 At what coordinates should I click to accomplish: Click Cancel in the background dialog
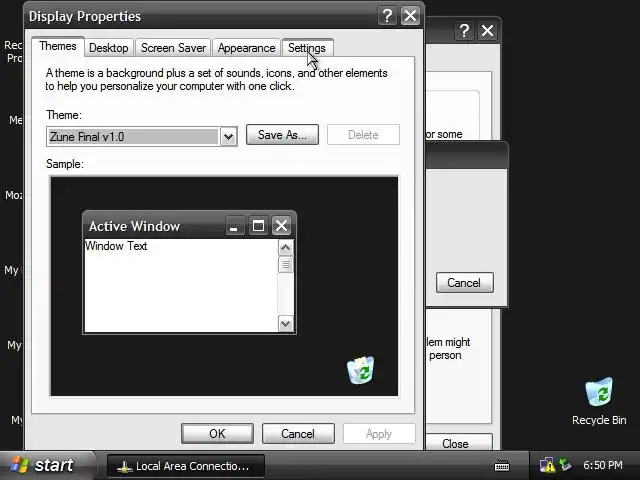click(464, 282)
